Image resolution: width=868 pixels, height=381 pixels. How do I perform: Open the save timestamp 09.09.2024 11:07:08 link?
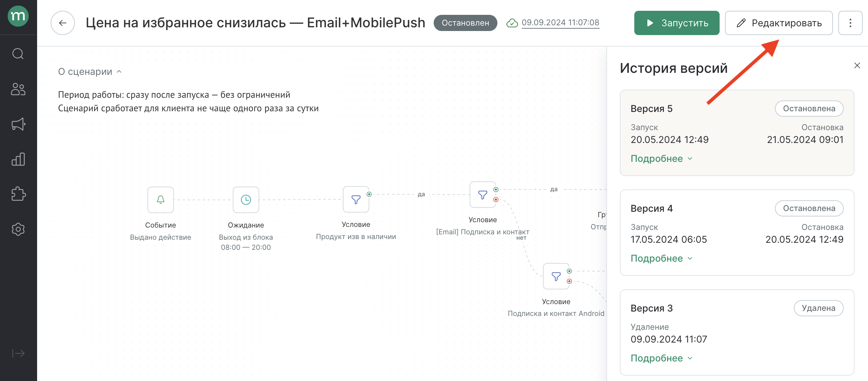(560, 23)
